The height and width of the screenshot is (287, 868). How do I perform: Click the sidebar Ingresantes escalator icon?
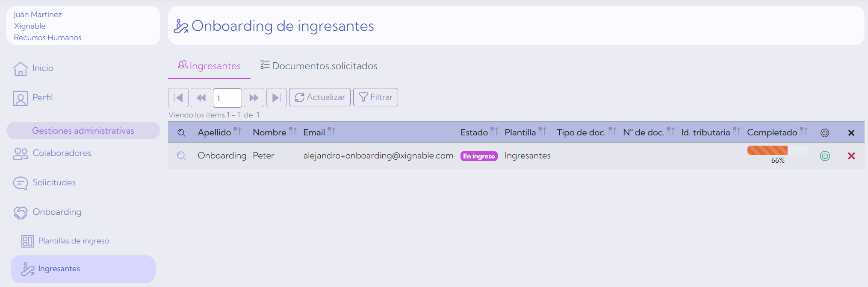point(28,269)
